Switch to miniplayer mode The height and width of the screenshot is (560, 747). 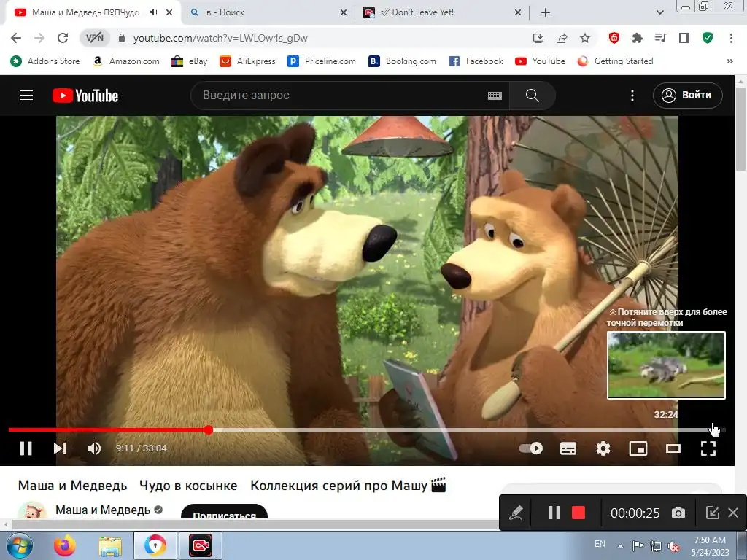click(x=638, y=448)
